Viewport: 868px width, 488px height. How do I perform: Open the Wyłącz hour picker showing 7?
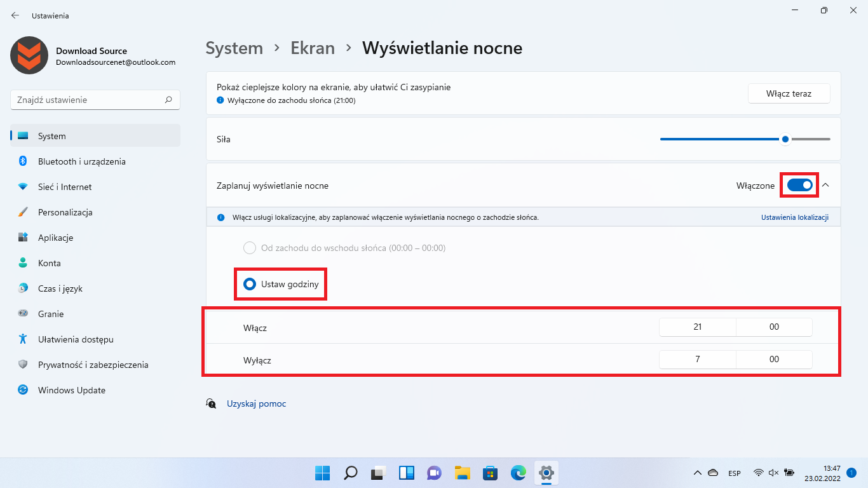697,359
